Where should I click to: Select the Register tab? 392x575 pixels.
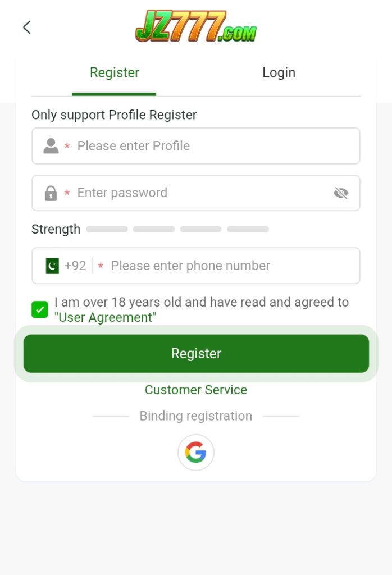(114, 72)
